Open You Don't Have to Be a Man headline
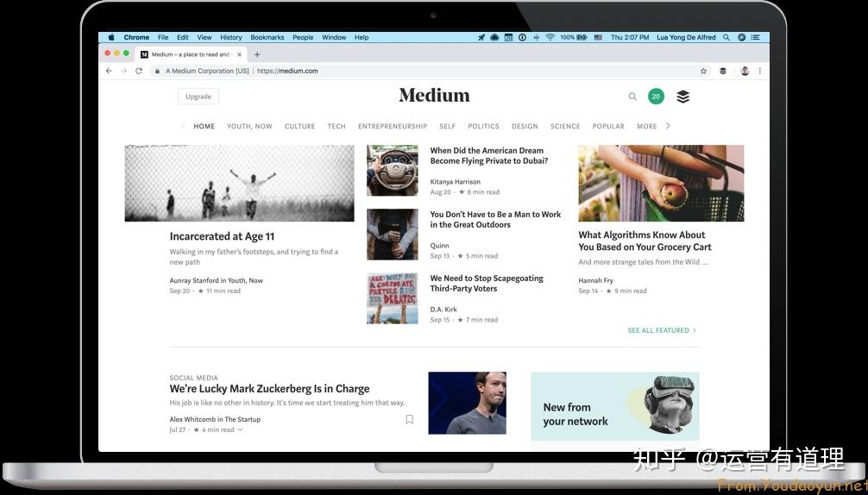The height and width of the screenshot is (495, 868). [495, 220]
